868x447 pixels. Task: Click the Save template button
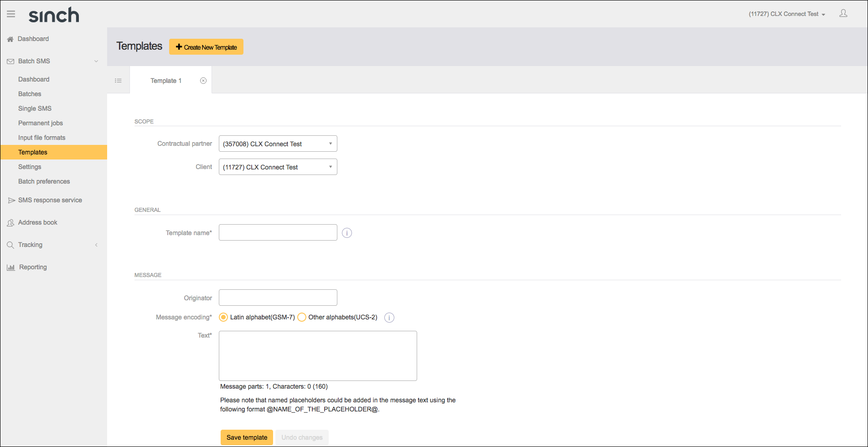246,437
